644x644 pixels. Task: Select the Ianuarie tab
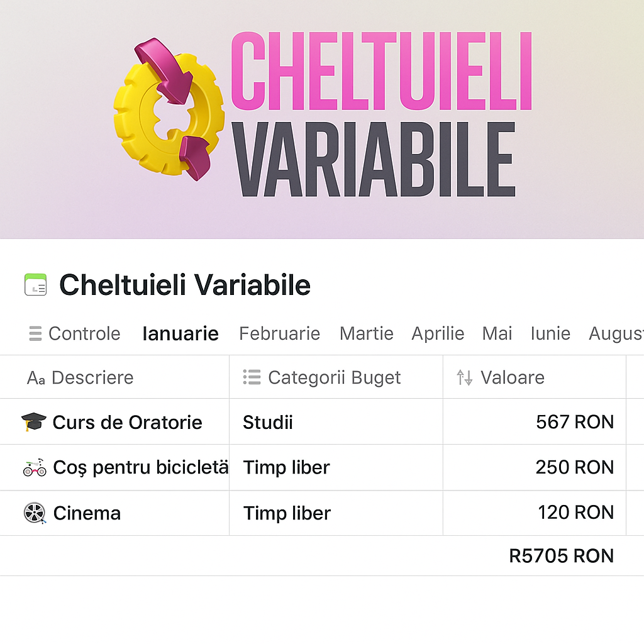(180, 333)
